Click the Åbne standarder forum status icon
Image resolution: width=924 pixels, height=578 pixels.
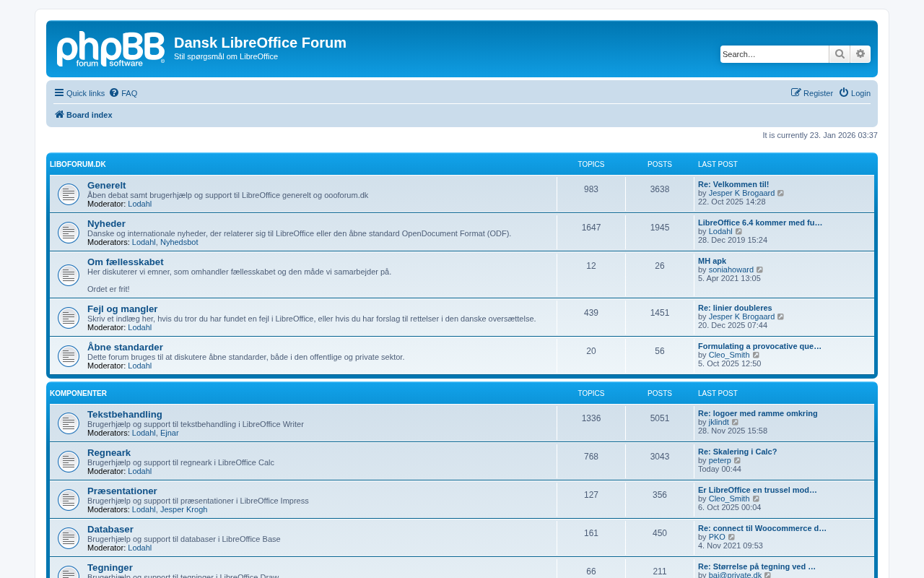[x=69, y=356]
